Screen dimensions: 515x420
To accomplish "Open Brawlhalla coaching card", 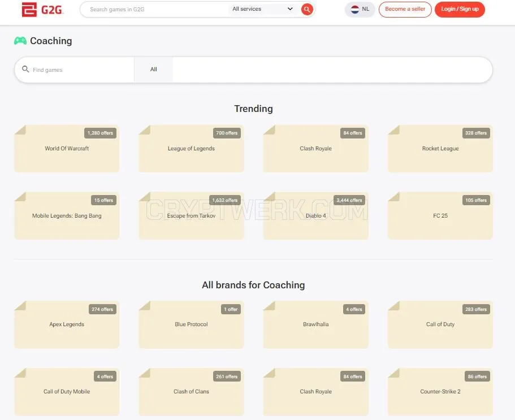I will 315,324.
